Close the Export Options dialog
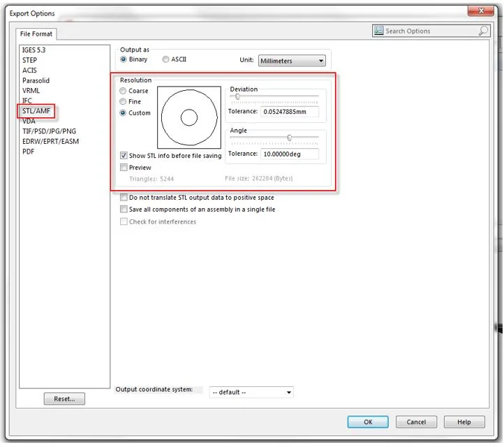The height and width of the screenshot is (447, 504). 478,12
